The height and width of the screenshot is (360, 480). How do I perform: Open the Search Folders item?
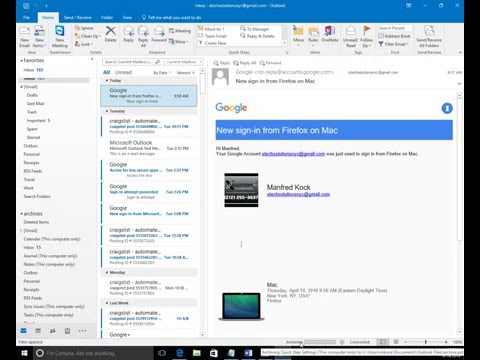37,196
